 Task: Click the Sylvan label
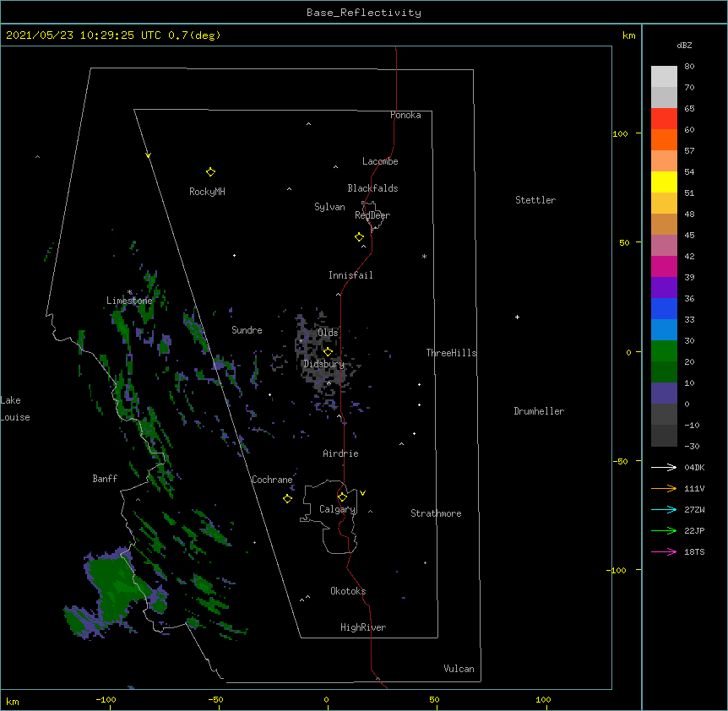(x=329, y=207)
